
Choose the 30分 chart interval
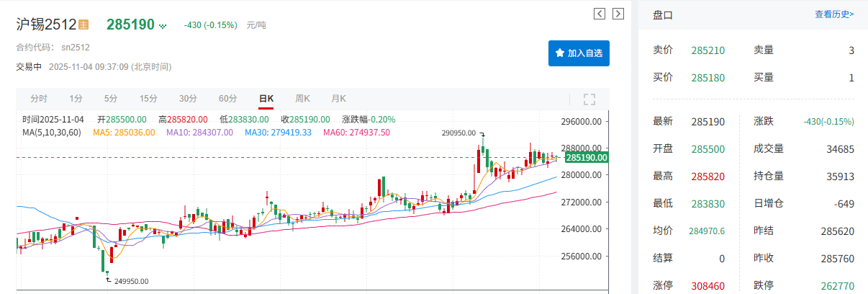[188, 99]
